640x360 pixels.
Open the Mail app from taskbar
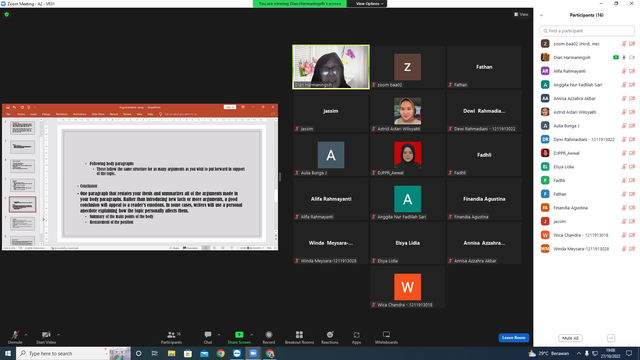tap(204, 353)
